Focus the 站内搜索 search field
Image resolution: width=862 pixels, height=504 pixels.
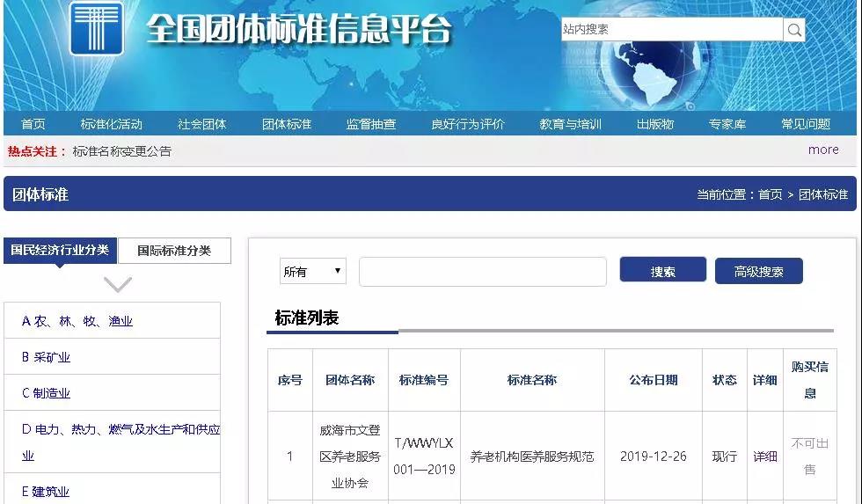click(672, 29)
